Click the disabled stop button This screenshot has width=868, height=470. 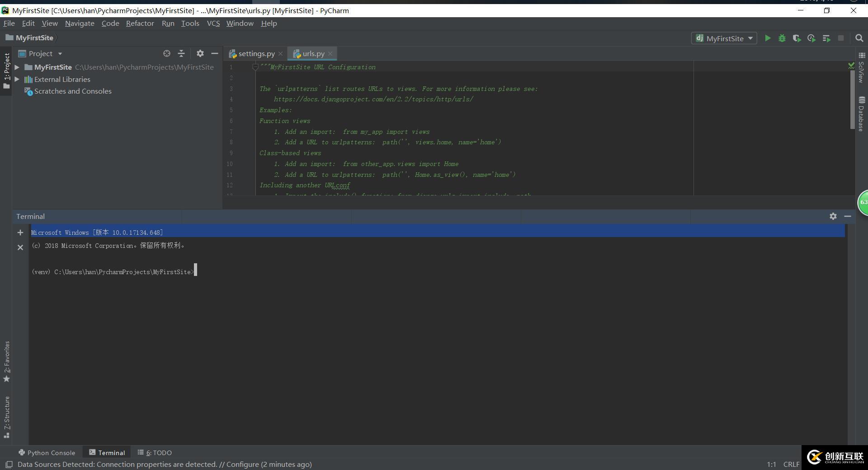point(841,38)
